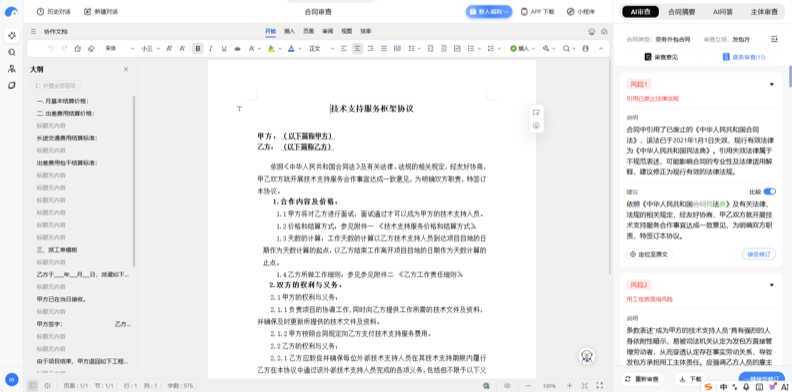The image size is (792, 392).
Task: Select the 合同摘要 panel tab
Action: point(682,12)
